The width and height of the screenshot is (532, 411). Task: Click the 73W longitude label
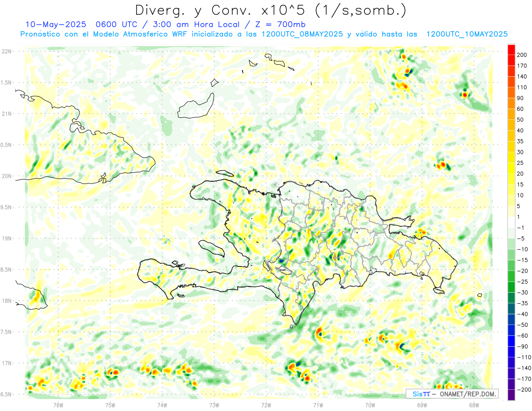point(214,405)
